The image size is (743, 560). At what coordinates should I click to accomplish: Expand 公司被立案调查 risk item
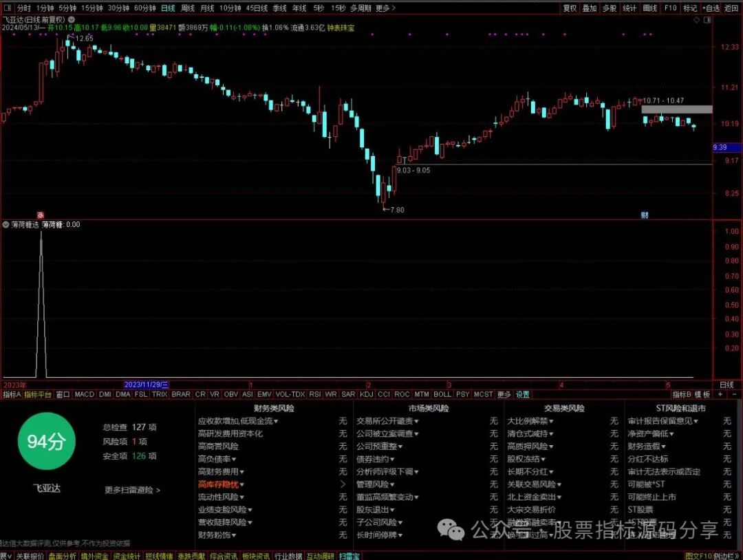pos(387,433)
